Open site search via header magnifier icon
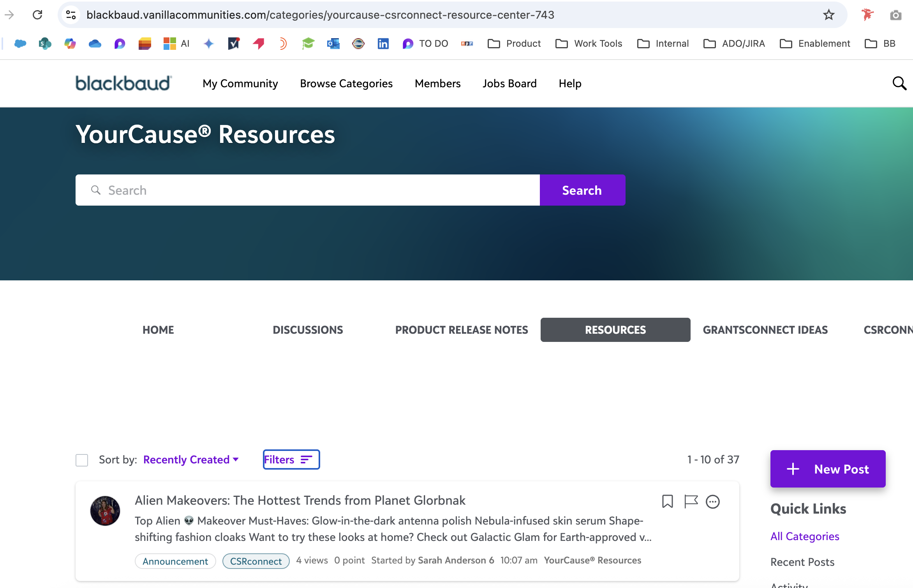The height and width of the screenshot is (588, 913). [899, 83]
